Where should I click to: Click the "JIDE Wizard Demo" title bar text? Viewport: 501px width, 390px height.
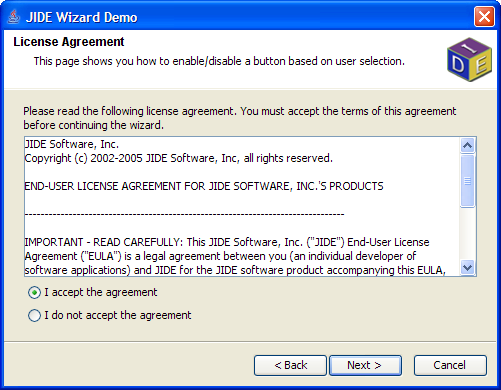point(82,17)
